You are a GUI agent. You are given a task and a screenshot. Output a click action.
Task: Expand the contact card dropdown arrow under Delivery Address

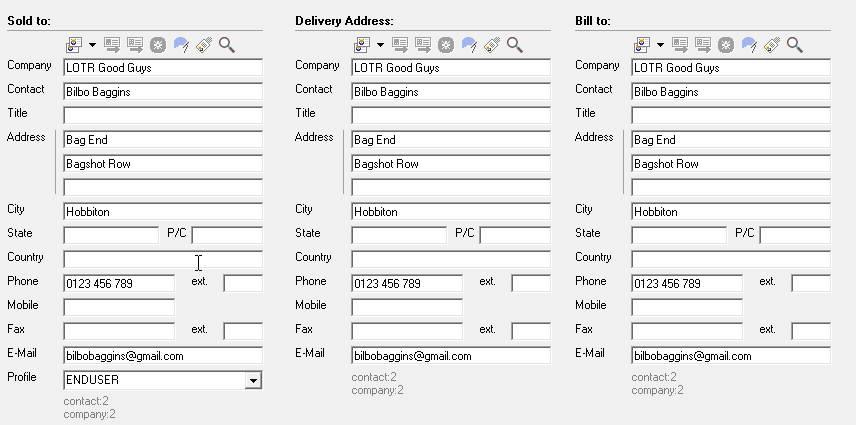pyautogui.click(x=380, y=45)
